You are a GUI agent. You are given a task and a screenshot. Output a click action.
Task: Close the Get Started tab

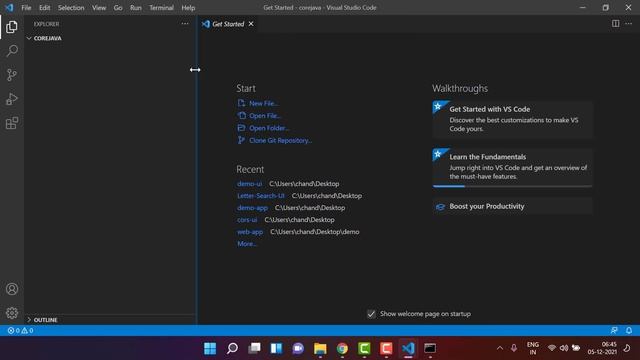tap(251, 24)
